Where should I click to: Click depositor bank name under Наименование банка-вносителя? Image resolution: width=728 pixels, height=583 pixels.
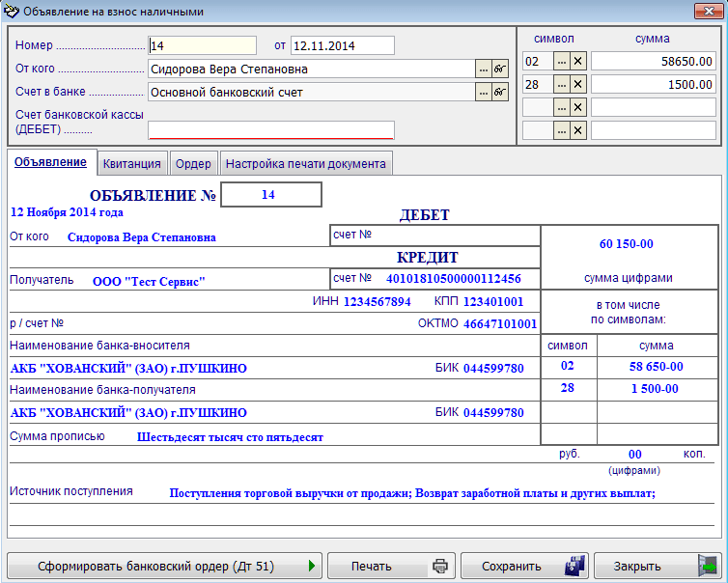tap(128, 369)
